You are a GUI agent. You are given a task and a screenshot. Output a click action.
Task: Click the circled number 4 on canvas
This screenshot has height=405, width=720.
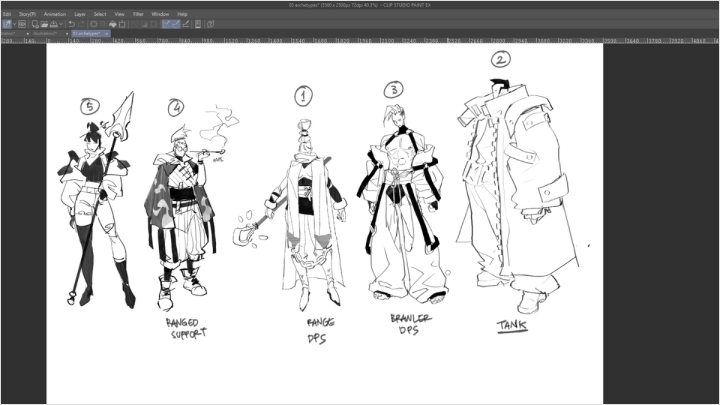tap(176, 107)
